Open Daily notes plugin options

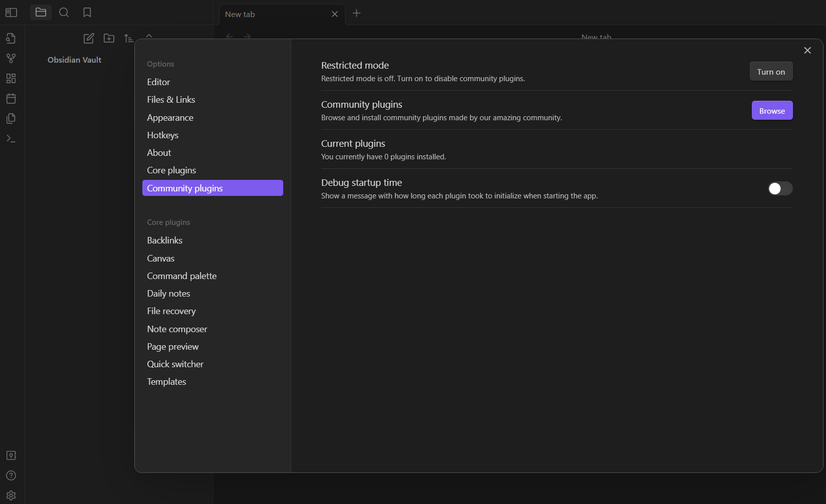click(213, 294)
